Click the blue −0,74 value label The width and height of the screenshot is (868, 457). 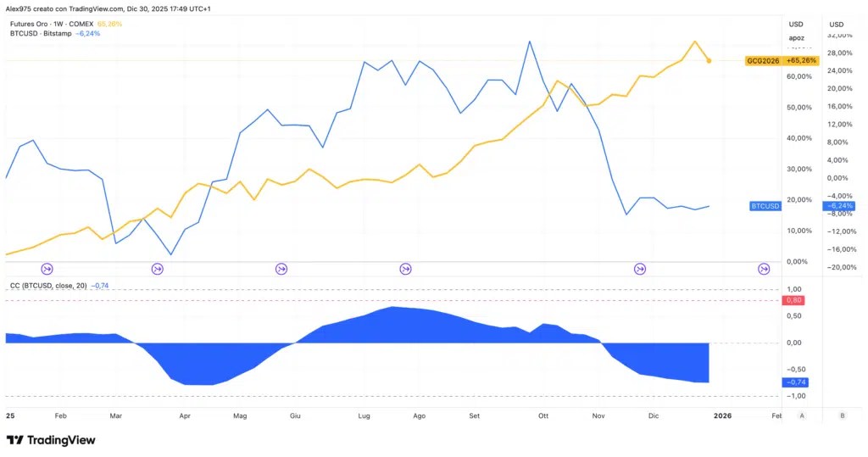795,382
